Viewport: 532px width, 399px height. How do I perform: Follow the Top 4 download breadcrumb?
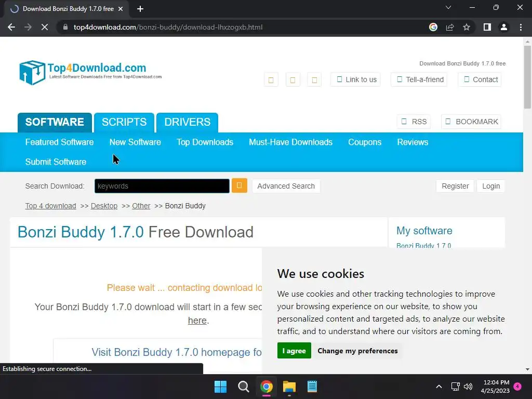click(x=50, y=206)
